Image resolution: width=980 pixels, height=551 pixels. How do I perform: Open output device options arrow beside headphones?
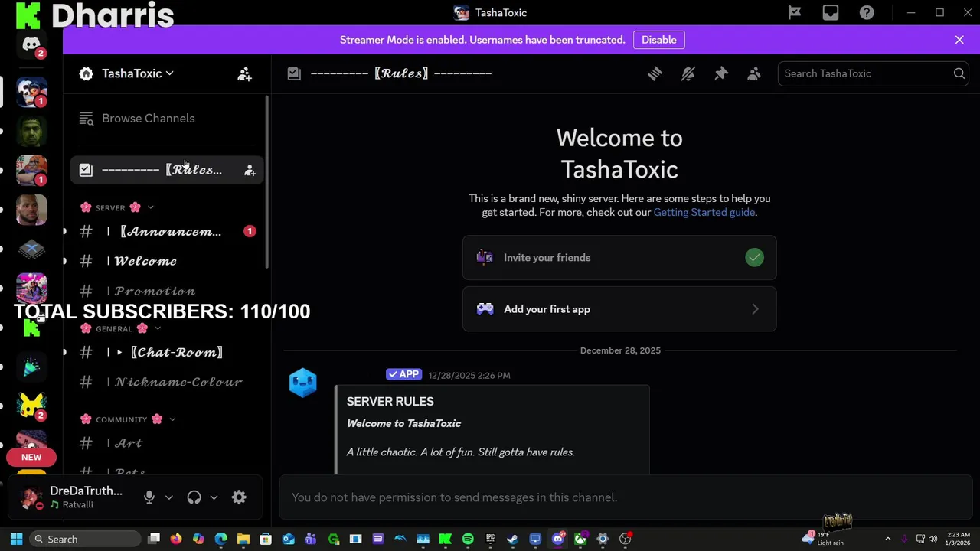[x=214, y=497]
